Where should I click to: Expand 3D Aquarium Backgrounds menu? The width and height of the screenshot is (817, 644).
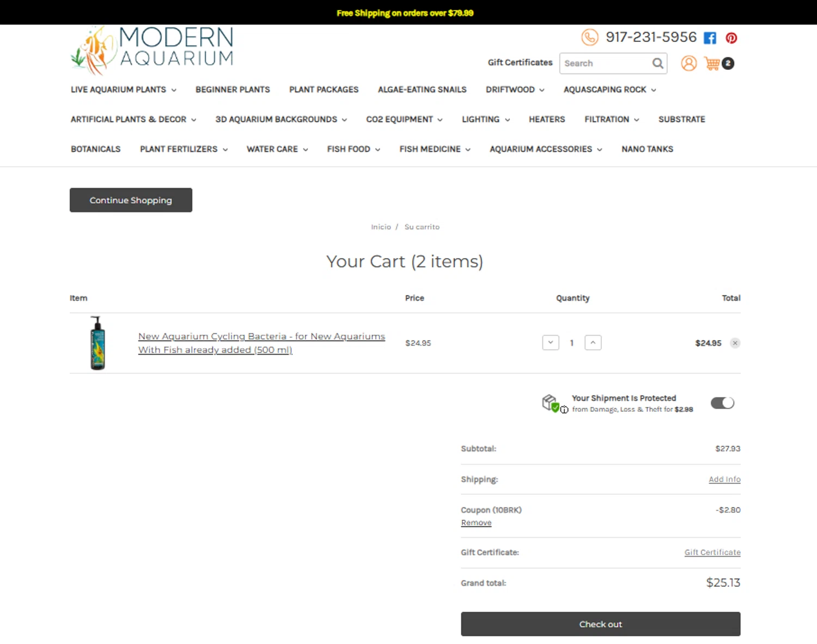click(x=281, y=119)
